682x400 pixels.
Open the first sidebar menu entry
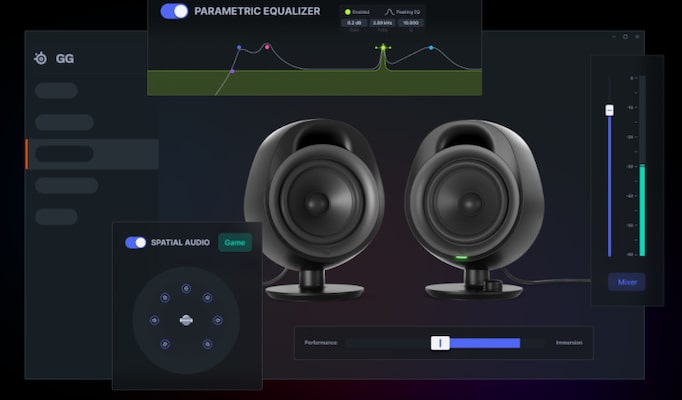tap(56, 91)
